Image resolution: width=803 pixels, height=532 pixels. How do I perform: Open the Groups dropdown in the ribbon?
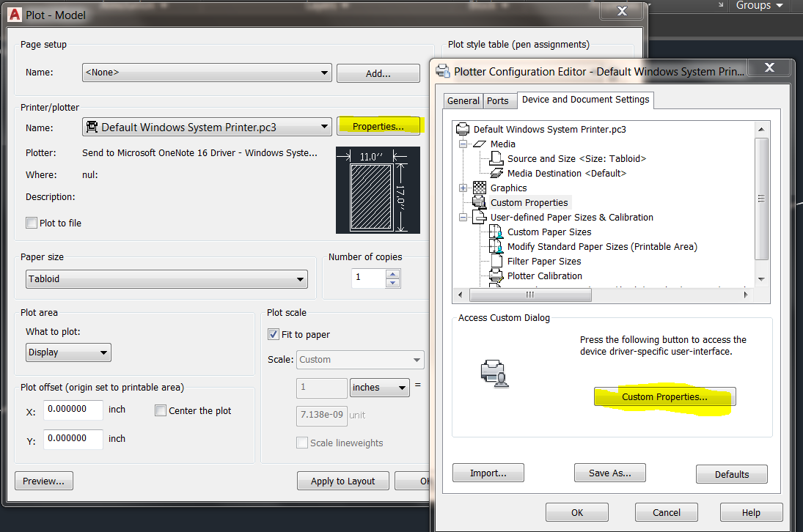tap(760, 5)
